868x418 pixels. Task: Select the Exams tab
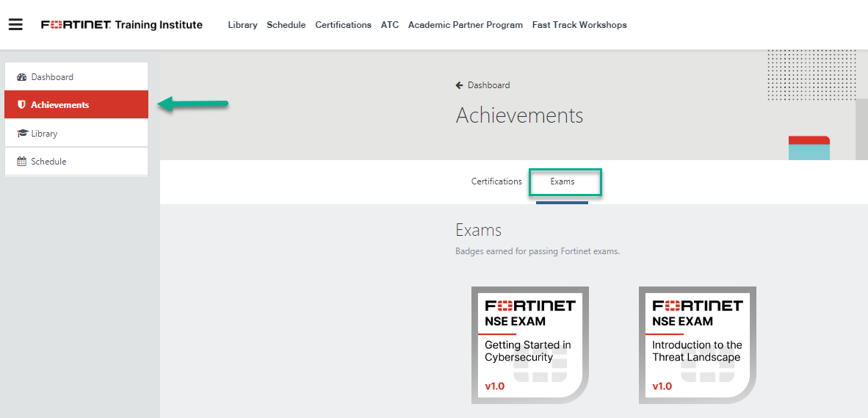[563, 181]
